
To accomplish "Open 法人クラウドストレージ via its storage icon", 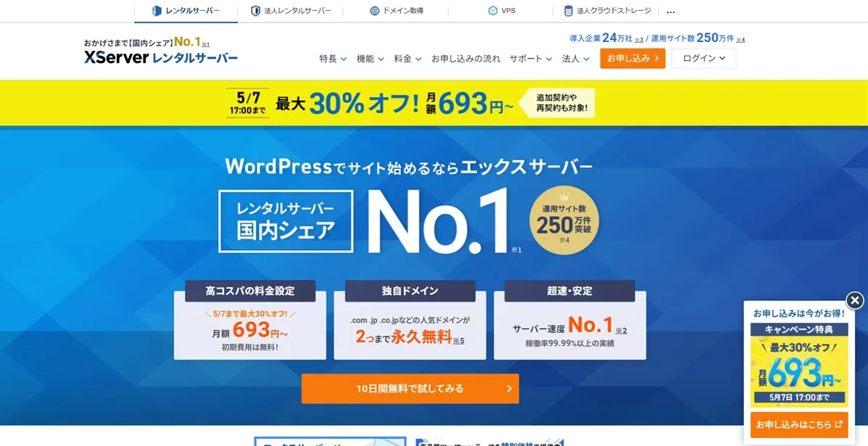I will click(569, 10).
